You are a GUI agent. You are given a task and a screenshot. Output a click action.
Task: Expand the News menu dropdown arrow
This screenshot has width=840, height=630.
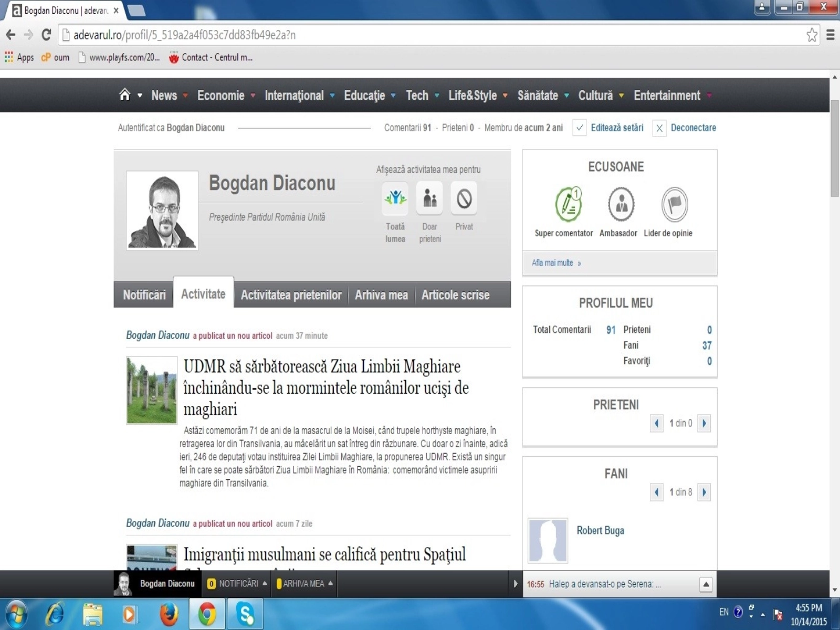pos(185,96)
